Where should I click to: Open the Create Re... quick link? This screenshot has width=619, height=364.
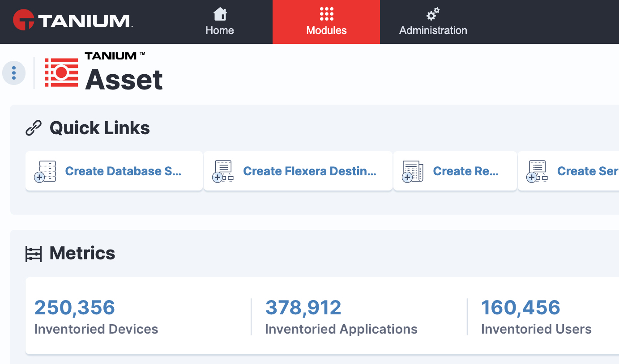(455, 171)
